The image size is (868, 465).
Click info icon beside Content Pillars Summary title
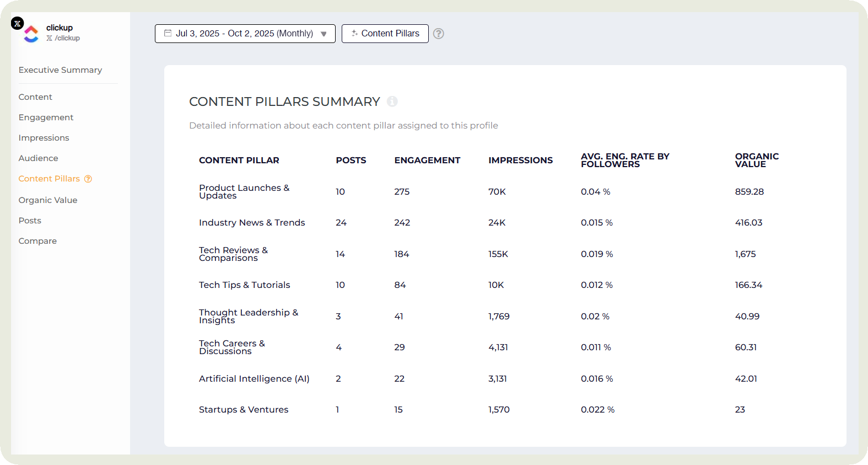tap(392, 101)
